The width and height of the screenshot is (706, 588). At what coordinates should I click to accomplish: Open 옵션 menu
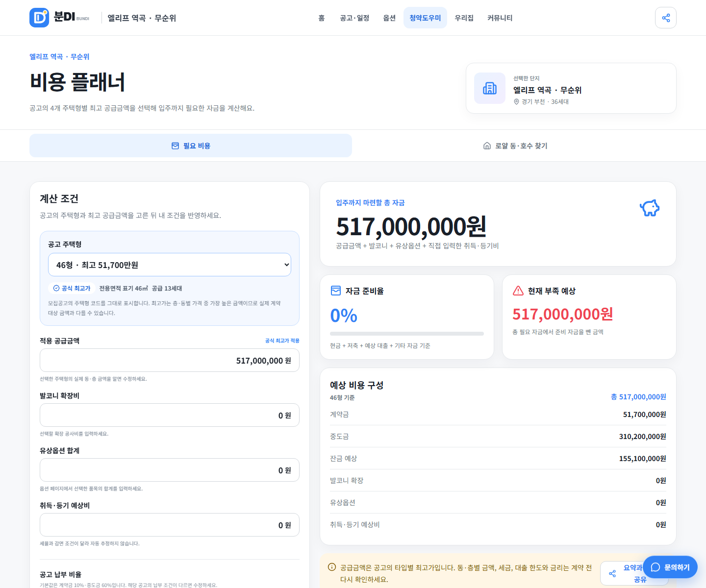tap(389, 18)
